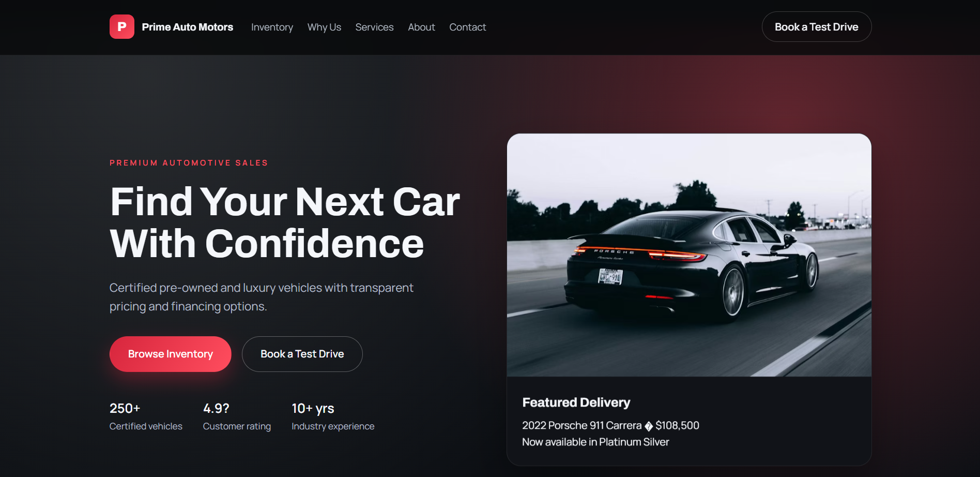Screen dimensions: 980x477
Task: Select the 2022 Porsche 911 Carrera listing text
Action: click(581, 425)
